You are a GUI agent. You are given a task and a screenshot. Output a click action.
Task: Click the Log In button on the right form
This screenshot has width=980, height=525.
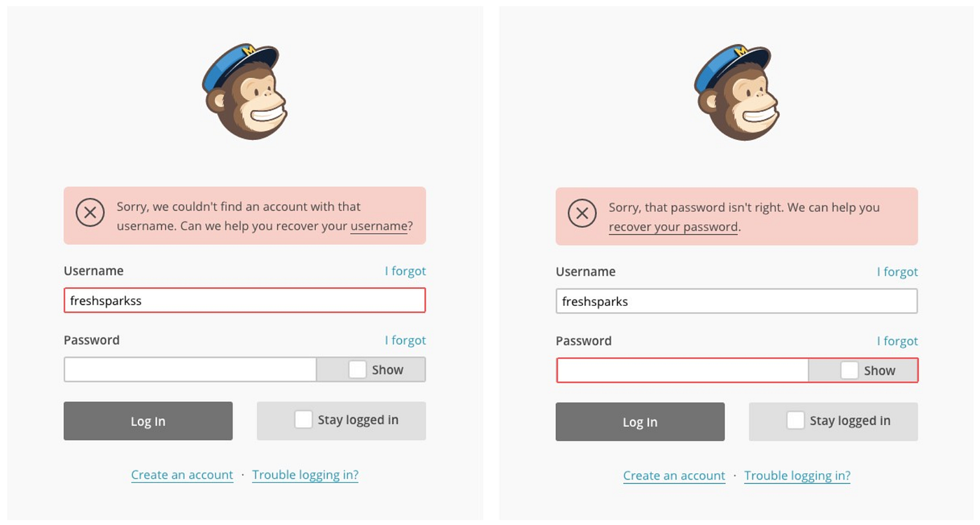pos(640,421)
